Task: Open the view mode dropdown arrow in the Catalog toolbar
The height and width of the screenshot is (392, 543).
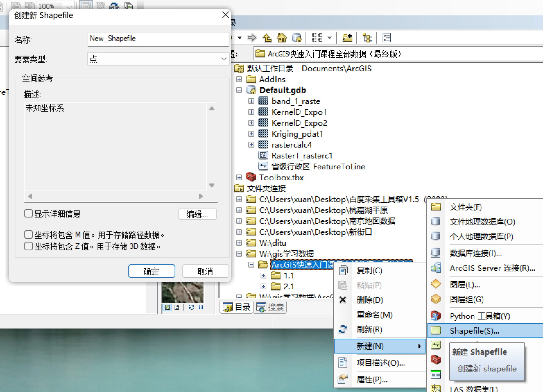Action: [330, 38]
